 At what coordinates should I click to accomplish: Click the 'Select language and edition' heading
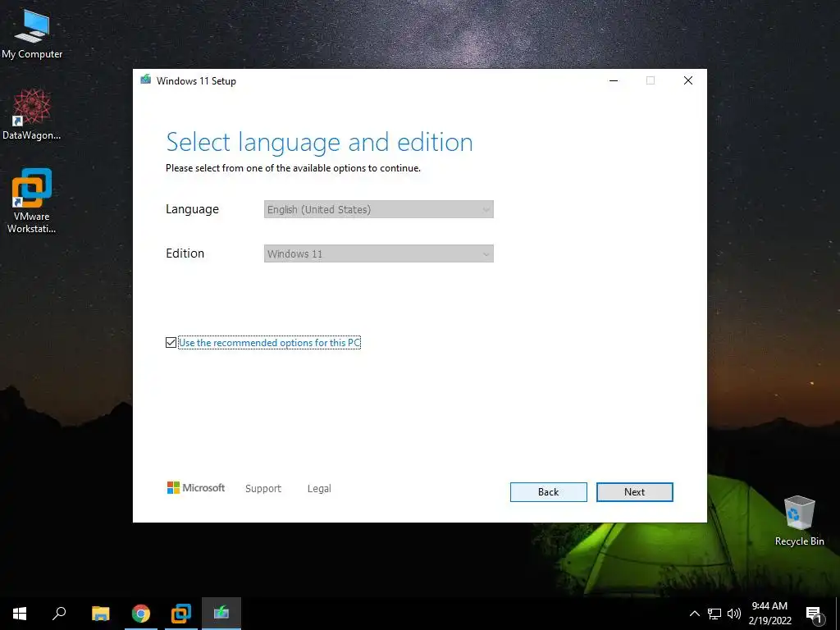click(319, 143)
